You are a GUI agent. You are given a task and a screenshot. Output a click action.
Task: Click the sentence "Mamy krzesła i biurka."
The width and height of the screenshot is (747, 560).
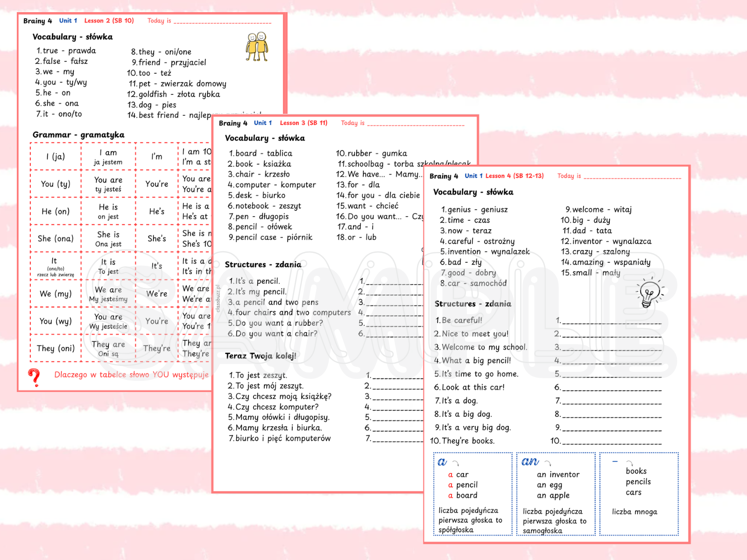(x=275, y=428)
